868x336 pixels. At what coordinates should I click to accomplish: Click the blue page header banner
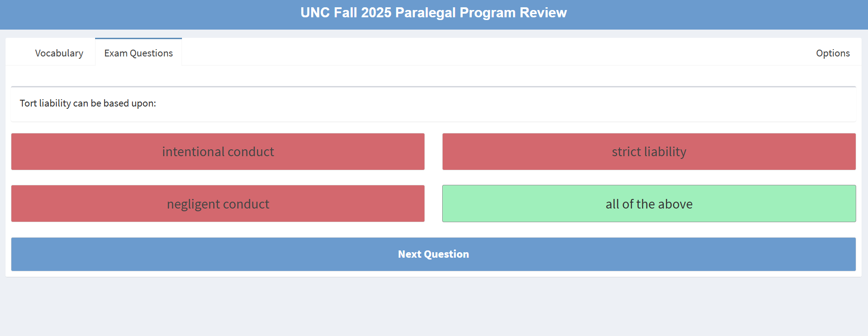click(x=182, y=14)
